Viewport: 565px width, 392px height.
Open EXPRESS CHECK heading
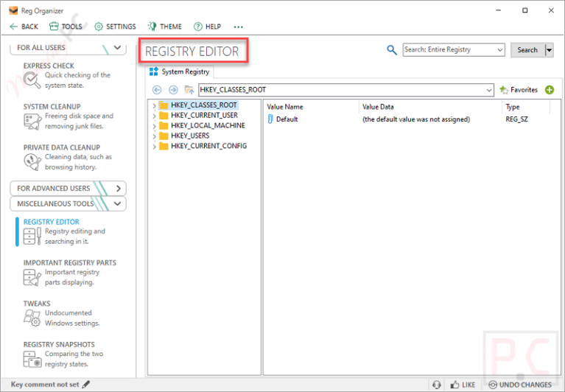pyautogui.click(x=49, y=66)
